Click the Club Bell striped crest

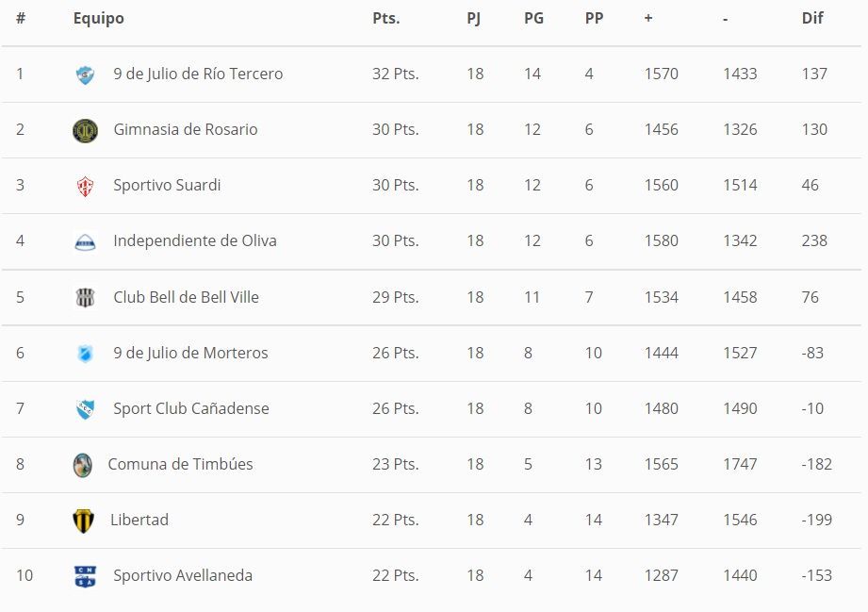pyautogui.click(x=85, y=297)
